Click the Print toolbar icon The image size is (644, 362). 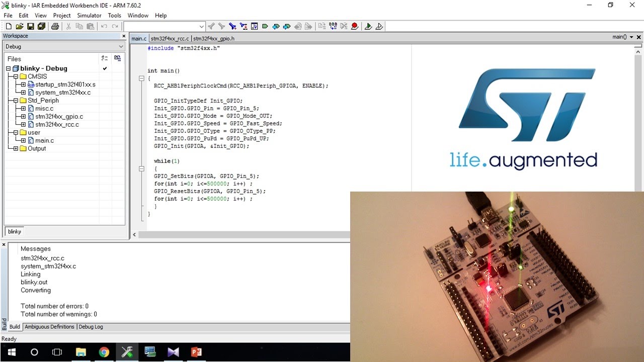pos(55,26)
